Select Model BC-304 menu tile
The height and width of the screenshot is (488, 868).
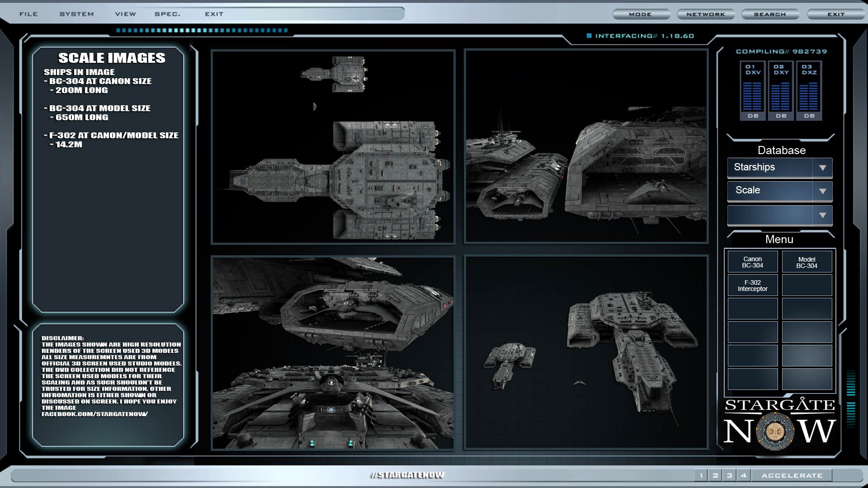(x=807, y=262)
